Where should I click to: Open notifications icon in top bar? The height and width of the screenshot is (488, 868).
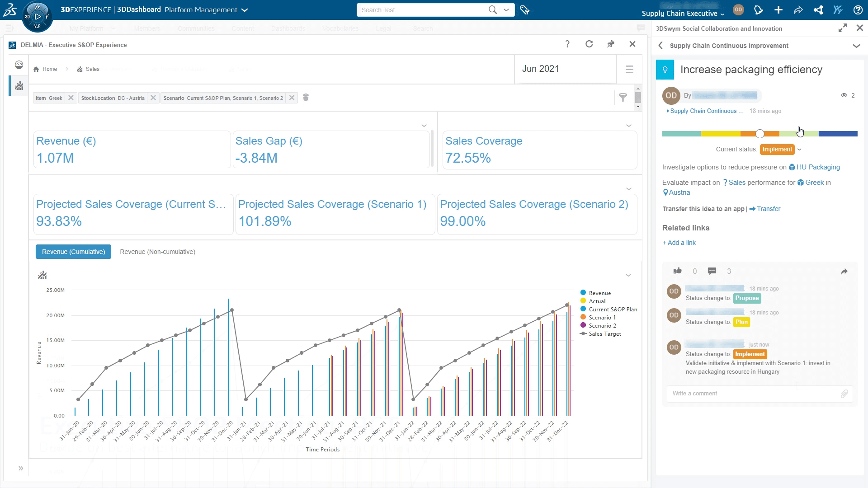(x=759, y=10)
